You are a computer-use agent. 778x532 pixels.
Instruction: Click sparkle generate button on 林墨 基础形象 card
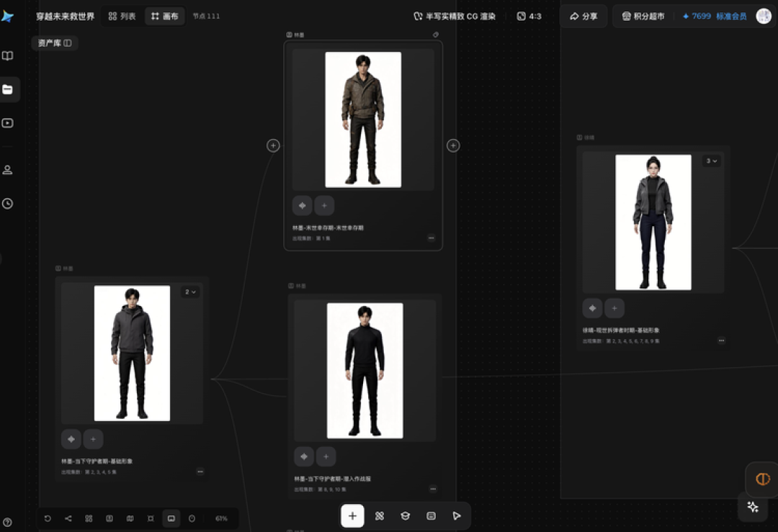(x=71, y=439)
